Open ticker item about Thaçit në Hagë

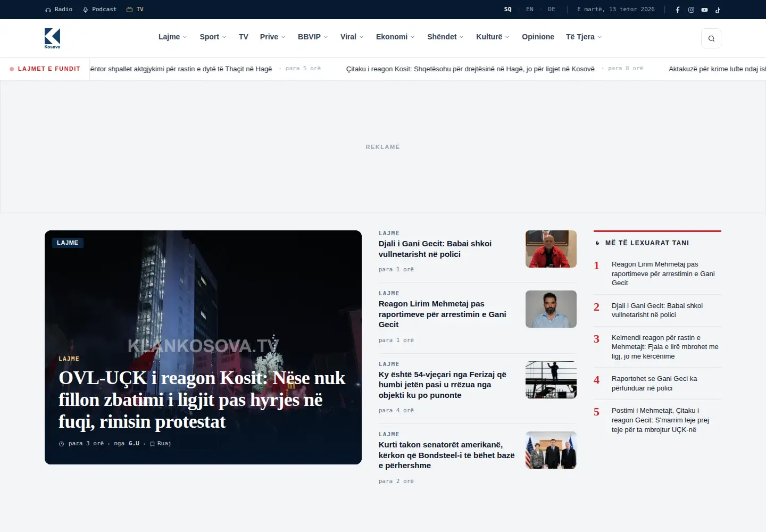pyautogui.click(x=181, y=69)
